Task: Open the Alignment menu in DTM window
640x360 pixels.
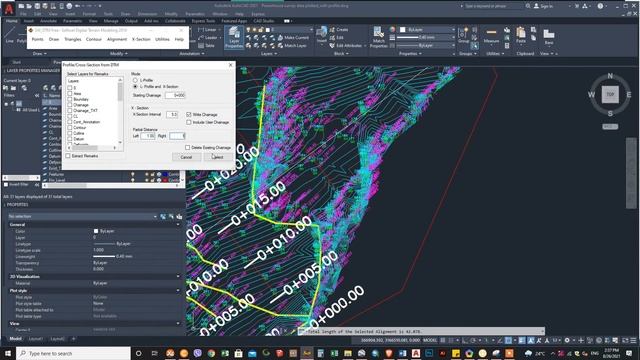Action: pos(117,39)
